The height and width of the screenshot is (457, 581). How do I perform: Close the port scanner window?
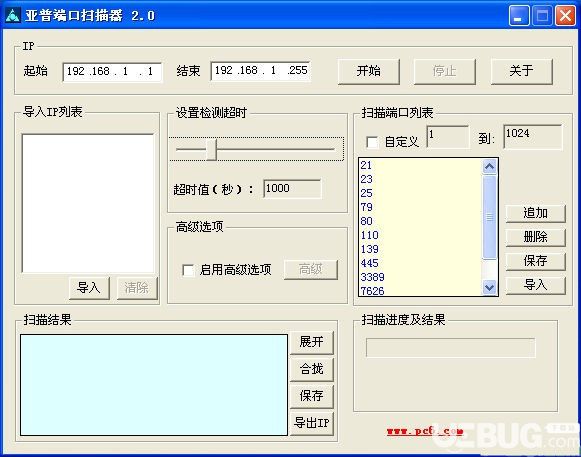click(565, 16)
